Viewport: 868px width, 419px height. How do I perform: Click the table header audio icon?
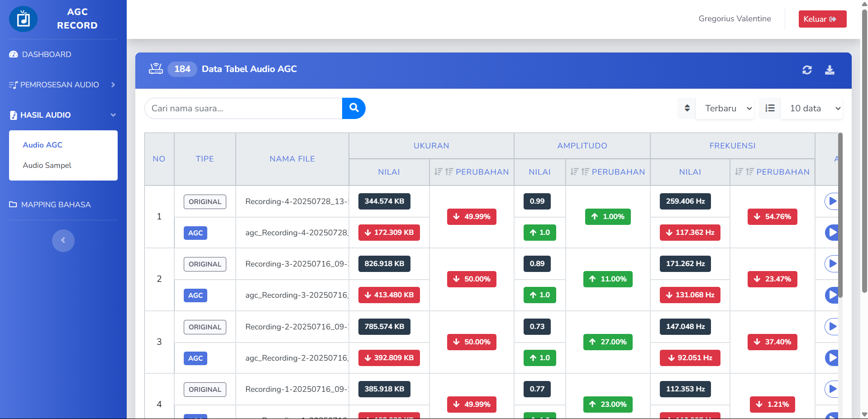tap(156, 69)
